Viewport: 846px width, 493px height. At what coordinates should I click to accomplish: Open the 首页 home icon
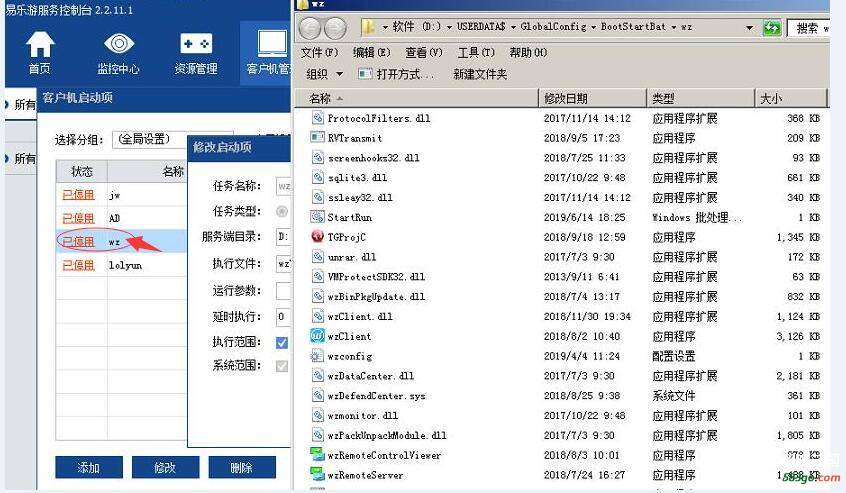point(40,44)
